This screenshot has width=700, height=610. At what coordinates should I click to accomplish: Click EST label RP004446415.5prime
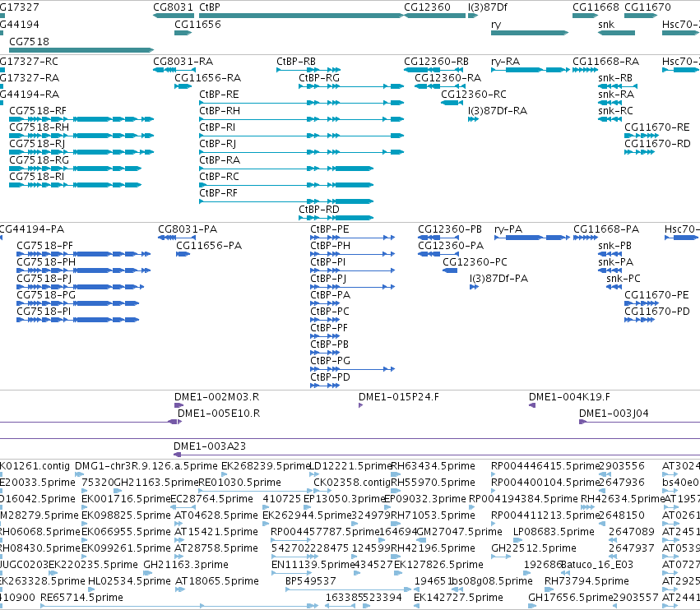tap(545, 466)
